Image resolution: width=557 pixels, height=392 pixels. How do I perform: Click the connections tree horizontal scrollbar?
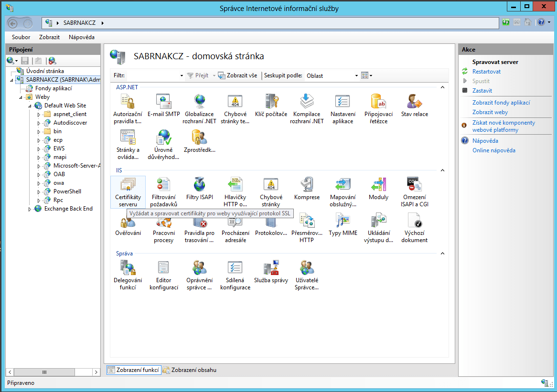tap(44, 372)
